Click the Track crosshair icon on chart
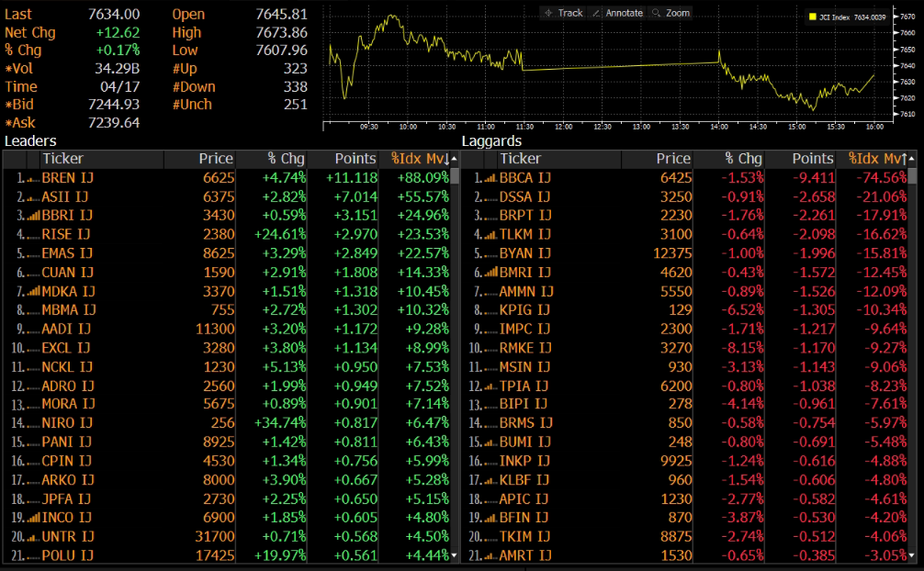This screenshot has width=924, height=571. [x=548, y=13]
